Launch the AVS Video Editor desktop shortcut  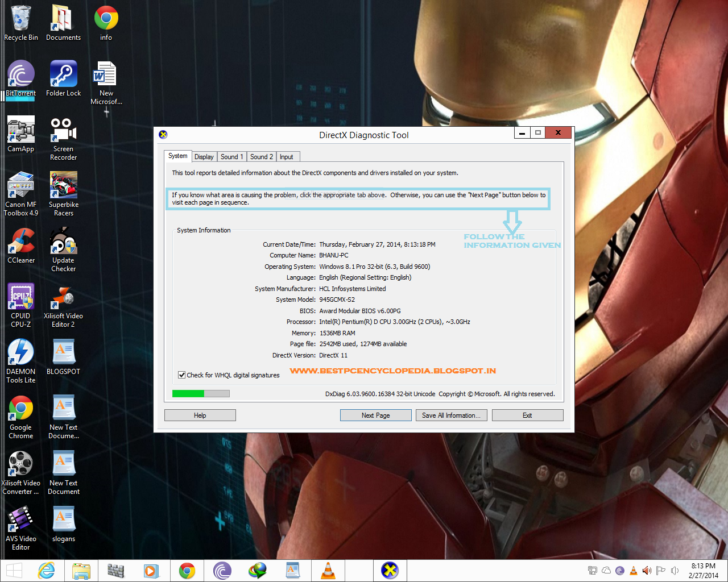[21, 529]
